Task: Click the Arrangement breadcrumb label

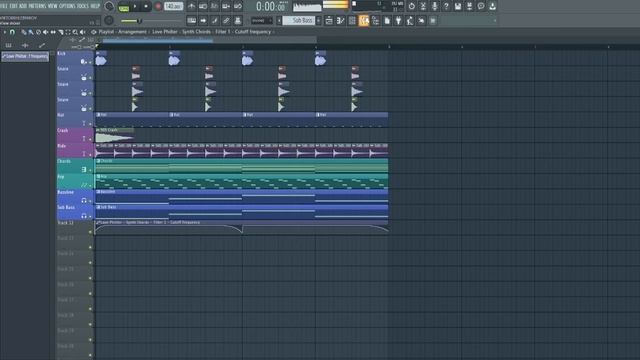Action: 132,32
